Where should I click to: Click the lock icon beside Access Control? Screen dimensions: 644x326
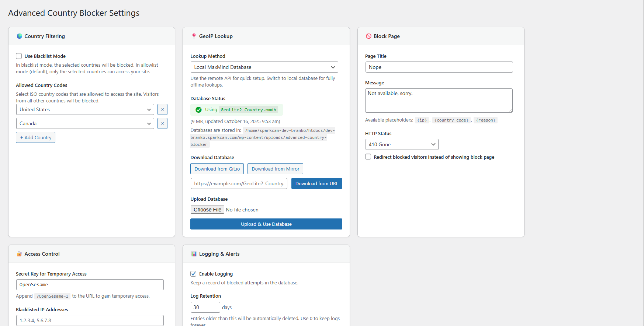20,254
